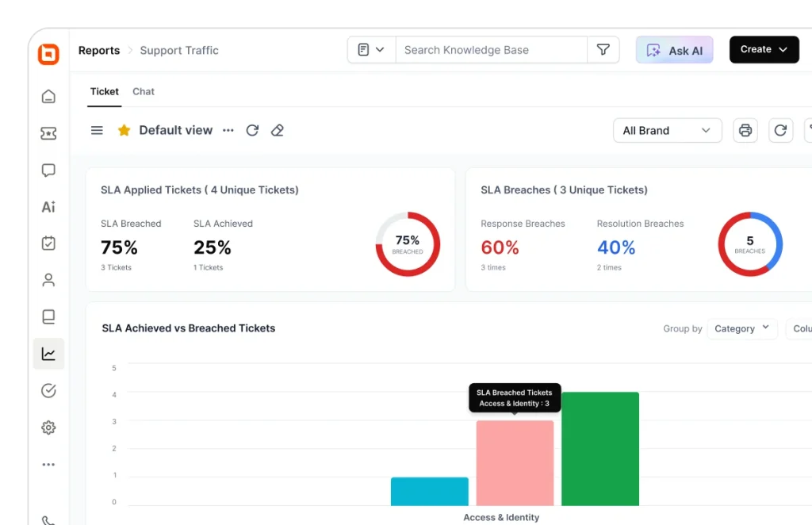Click the SLA Achieved 25% value
The height and width of the screenshot is (525, 812).
[x=213, y=247]
